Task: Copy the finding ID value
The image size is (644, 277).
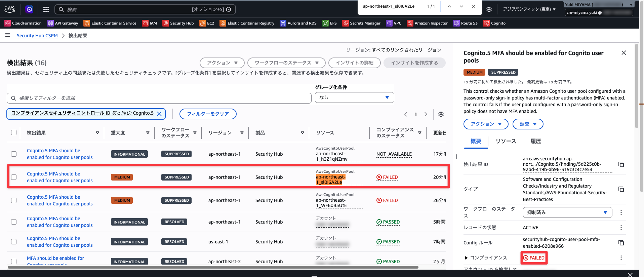Action: pyautogui.click(x=621, y=164)
